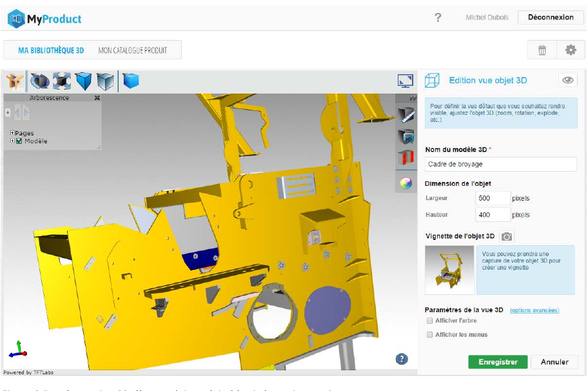This screenshot has width=588, height=391.
Task: Take a thumbnail capture with camera icon
Action: 507,236
